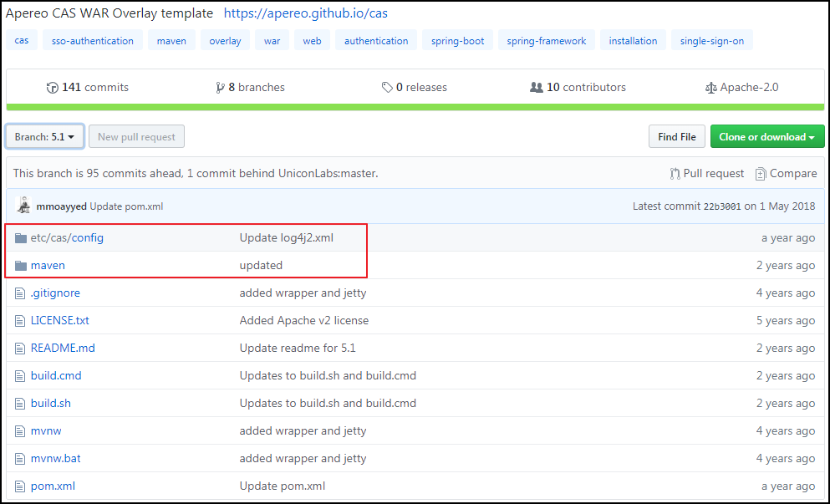Open the Branch: 5.1 dropdown
The image size is (830, 504).
point(44,136)
